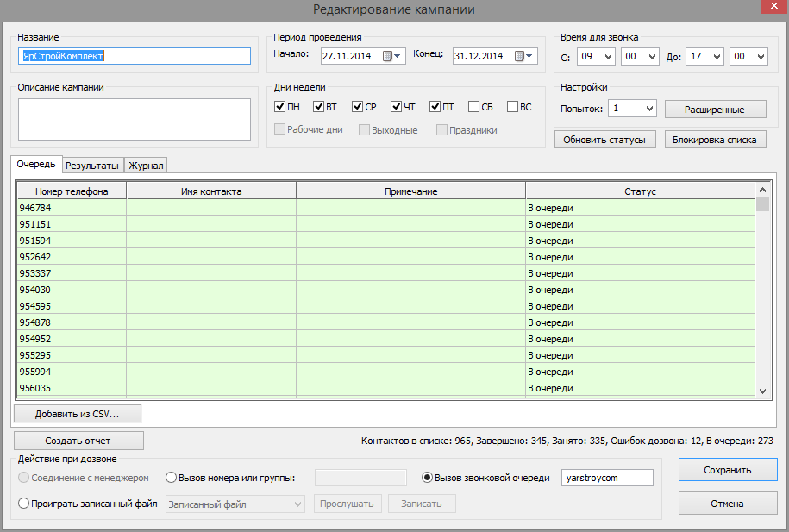Select phone number row 955994
Viewport: 789px width, 532px height.
pyautogui.click(x=386, y=372)
